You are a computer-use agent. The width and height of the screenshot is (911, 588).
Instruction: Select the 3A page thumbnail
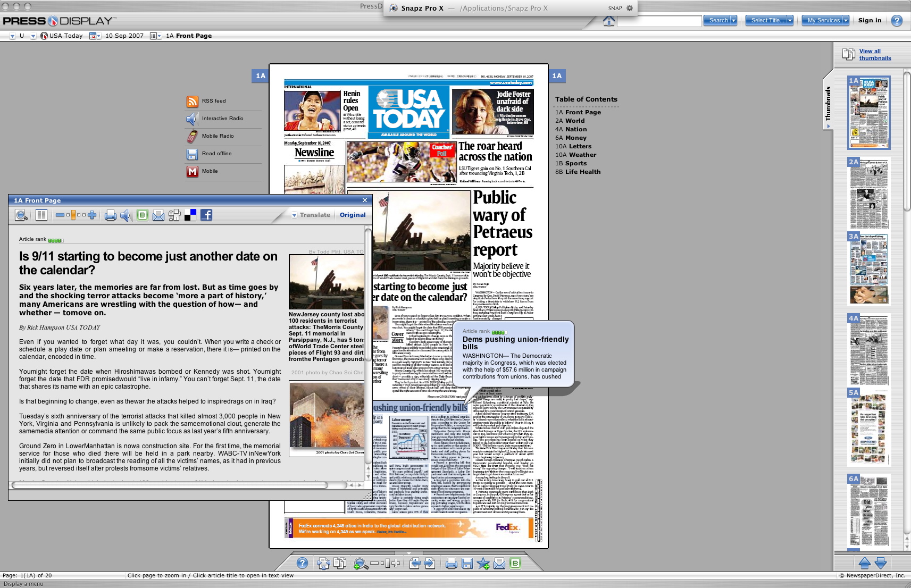tap(869, 268)
